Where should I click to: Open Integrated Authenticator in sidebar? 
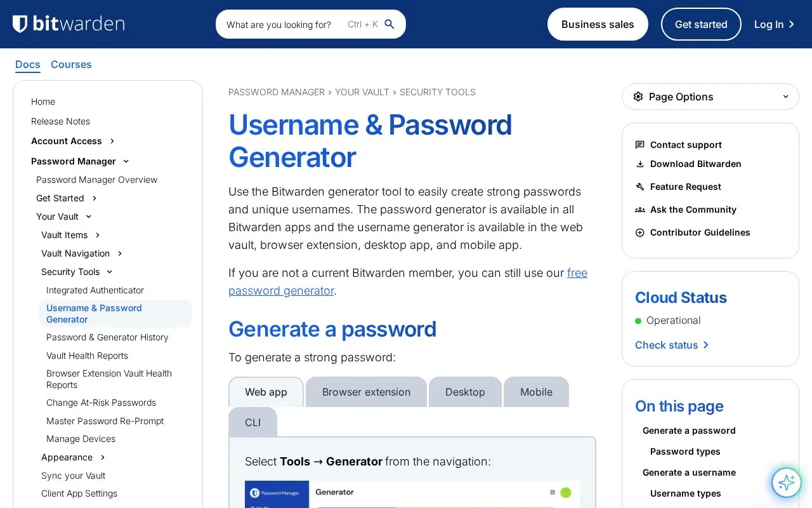coord(95,290)
